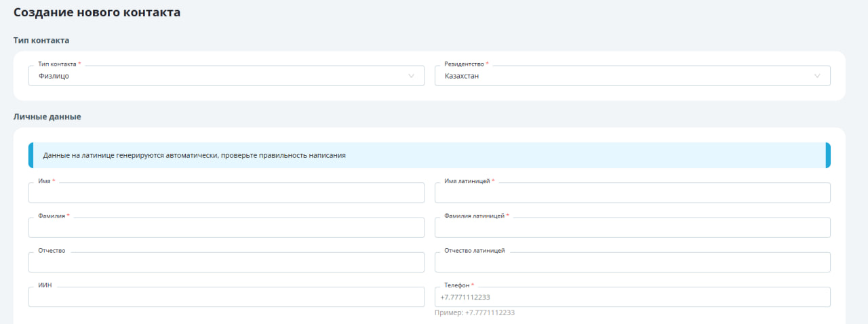Focus the Фамилия латиницей input
Viewport: 868px width, 324px height.
(x=632, y=228)
